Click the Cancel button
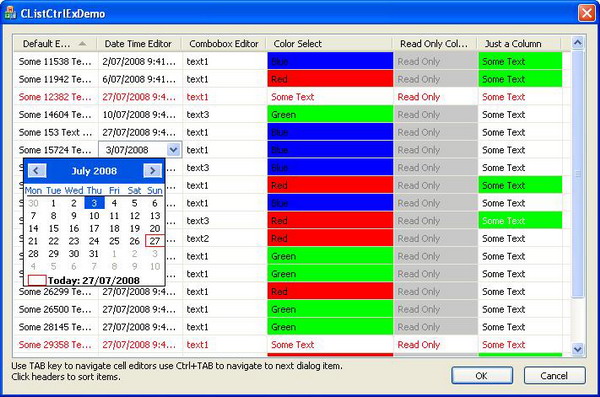600x397 pixels. [554, 376]
